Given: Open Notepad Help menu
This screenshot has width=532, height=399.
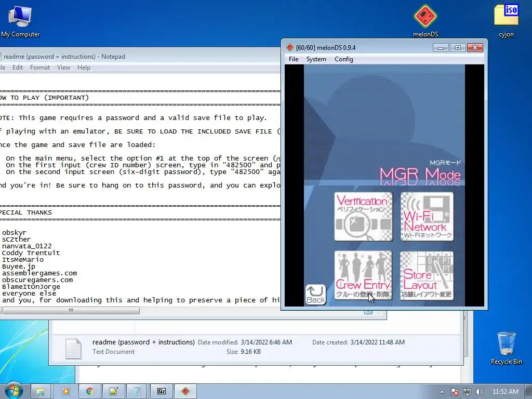Looking at the screenshot, I should (84, 68).
